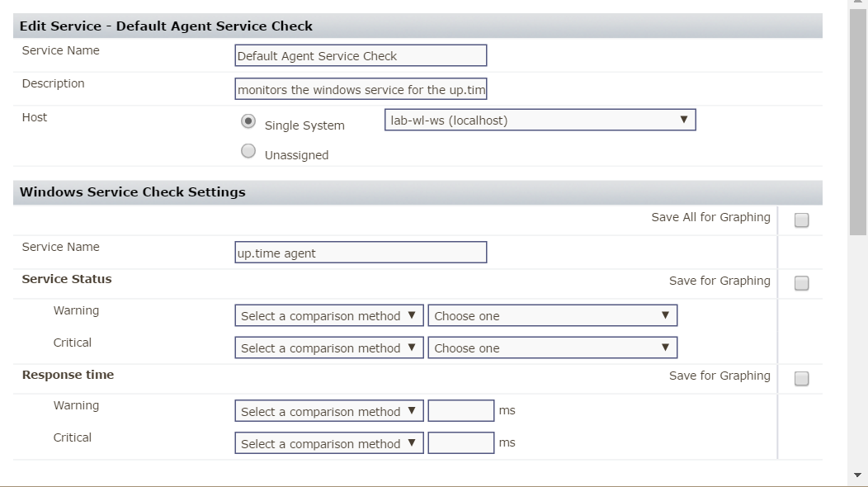Click the vertical scrollbar thumb
This screenshot has width=868, height=487.
click(858, 124)
